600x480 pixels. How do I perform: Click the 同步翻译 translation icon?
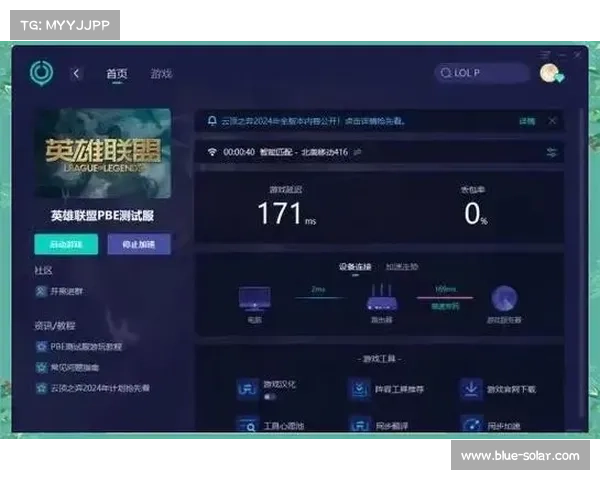click(x=359, y=424)
